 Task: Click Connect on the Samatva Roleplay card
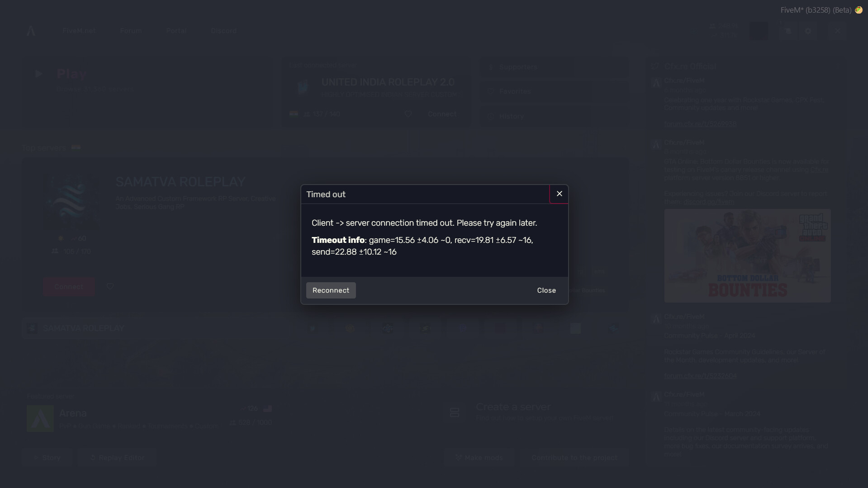pos(69,287)
